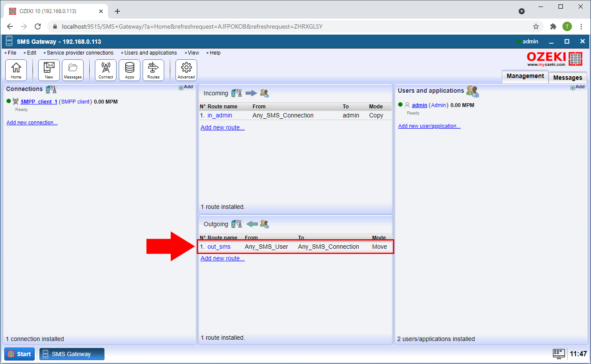
Task: Close the OZEKI 10 browser tab
Action: tap(102, 11)
